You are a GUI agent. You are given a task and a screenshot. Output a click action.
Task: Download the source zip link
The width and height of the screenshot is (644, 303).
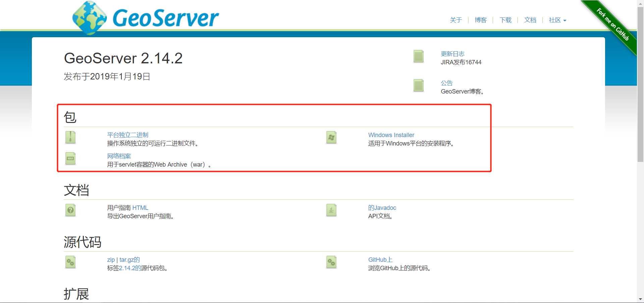111,260
